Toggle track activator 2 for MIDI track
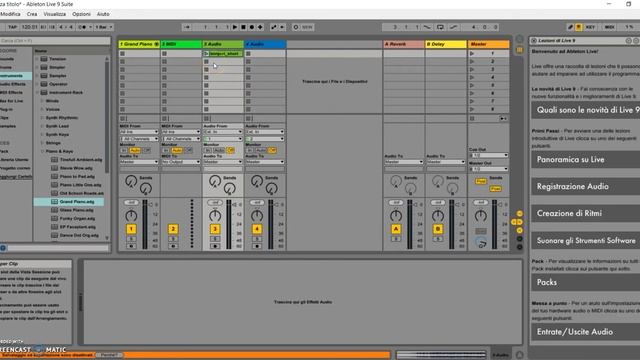The height and width of the screenshot is (360, 640). (x=173, y=229)
